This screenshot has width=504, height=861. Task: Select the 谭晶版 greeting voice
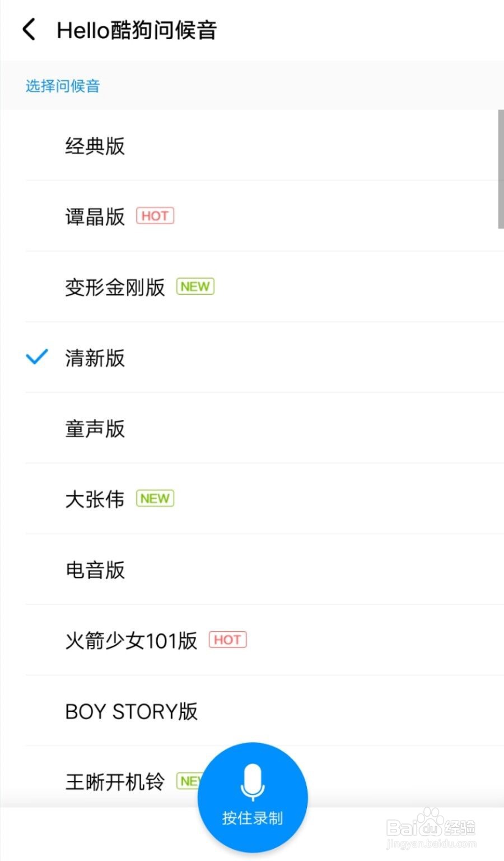[95, 217]
